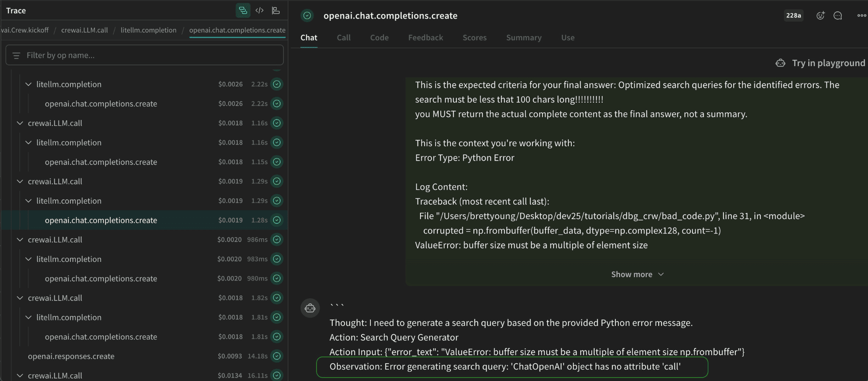Screen dimensions: 868x381
Task: Collapse the crewai.LLM.call 1.29s node
Action: click(x=20, y=181)
